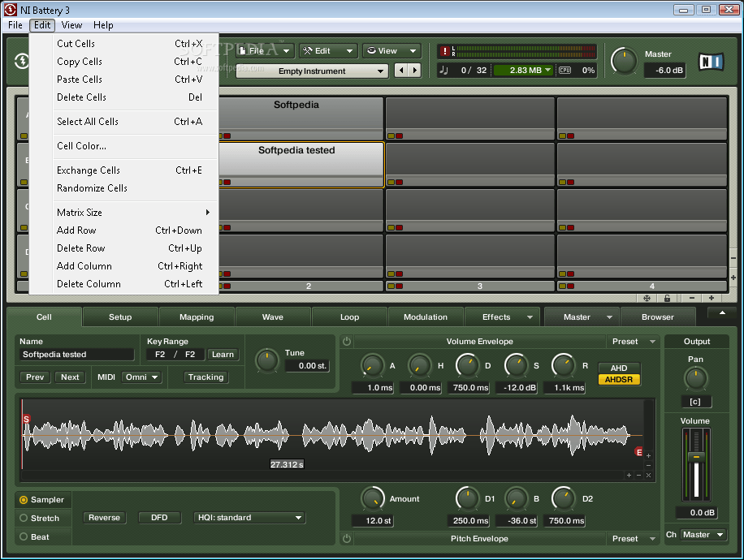Viewport: 744px width, 560px height.
Task: Click the Next cell button
Action: coord(70,377)
